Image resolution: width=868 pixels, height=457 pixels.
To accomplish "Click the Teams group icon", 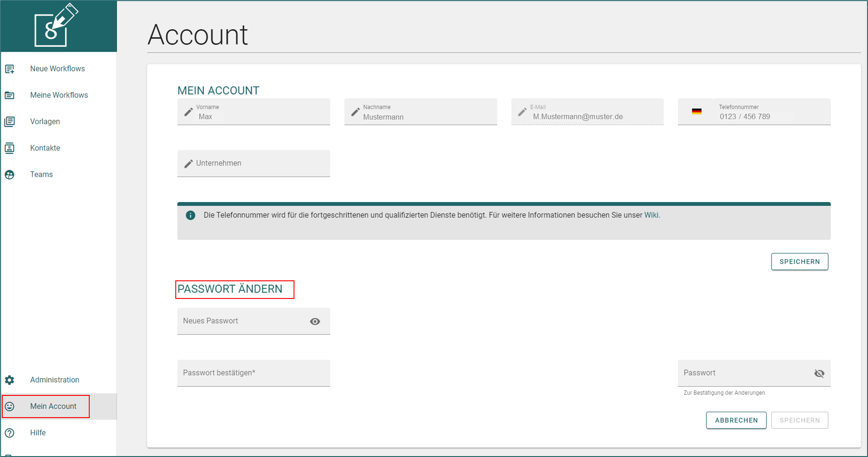I will pos(10,174).
